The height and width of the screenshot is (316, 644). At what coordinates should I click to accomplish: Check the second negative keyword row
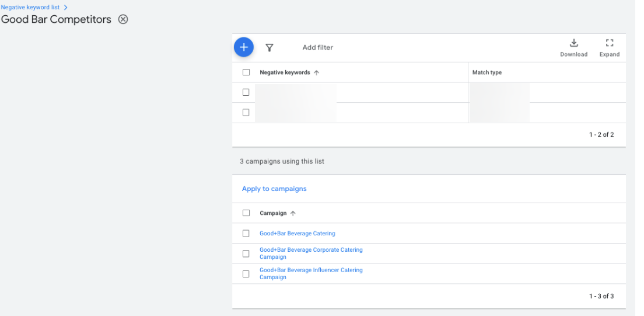(x=246, y=113)
